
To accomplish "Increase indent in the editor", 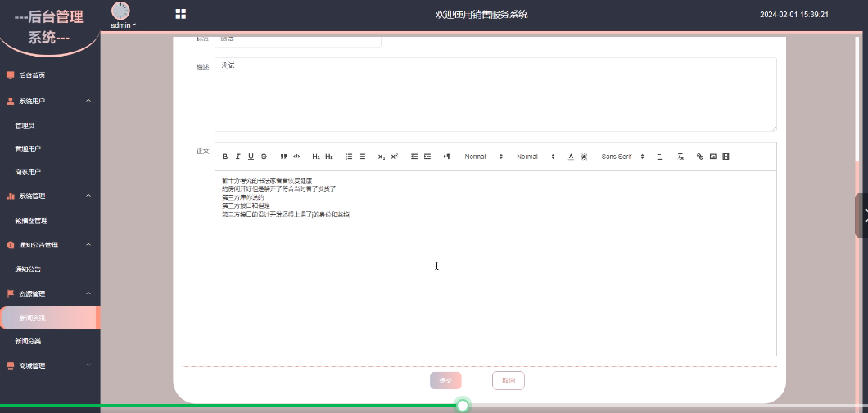I will tap(427, 157).
